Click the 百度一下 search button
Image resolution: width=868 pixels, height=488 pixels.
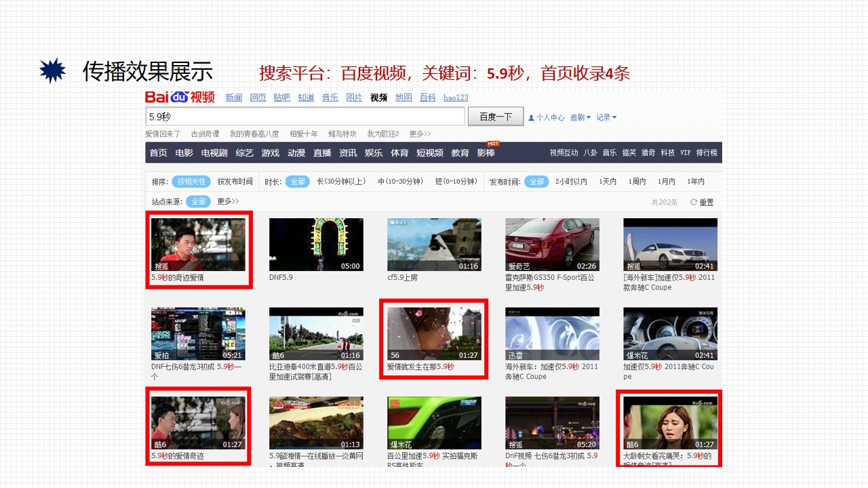click(496, 117)
